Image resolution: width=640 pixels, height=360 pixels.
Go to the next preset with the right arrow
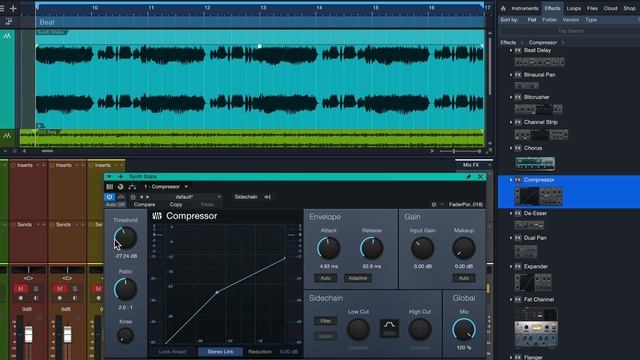(148, 197)
